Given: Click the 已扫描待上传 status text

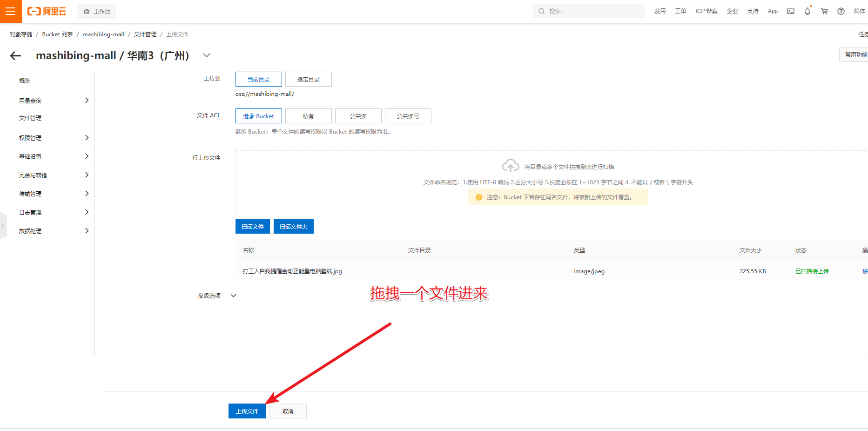Looking at the screenshot, I should pos(812,271).
